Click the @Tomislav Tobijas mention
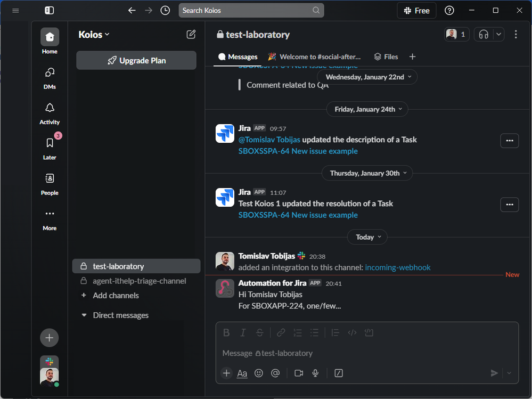Image resolution: width=532 pixels, height=399 pixels. tap(269, 140)
